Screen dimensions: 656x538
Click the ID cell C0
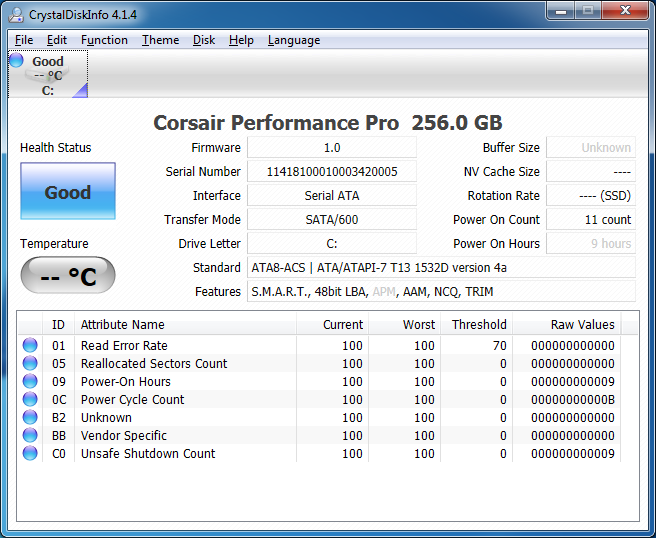(59, 453)
